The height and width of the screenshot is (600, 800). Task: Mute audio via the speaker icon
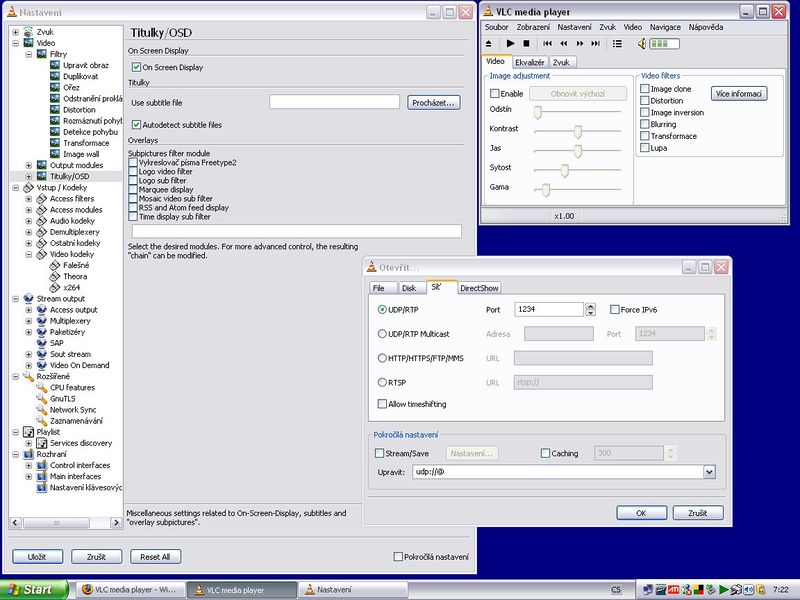(641, 44)
